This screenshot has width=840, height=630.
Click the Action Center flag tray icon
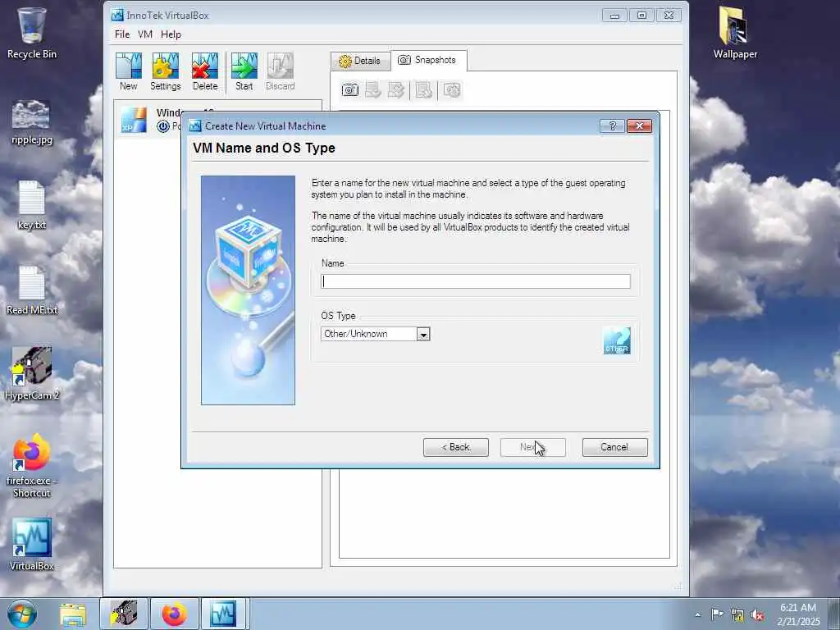click(717, 614)
